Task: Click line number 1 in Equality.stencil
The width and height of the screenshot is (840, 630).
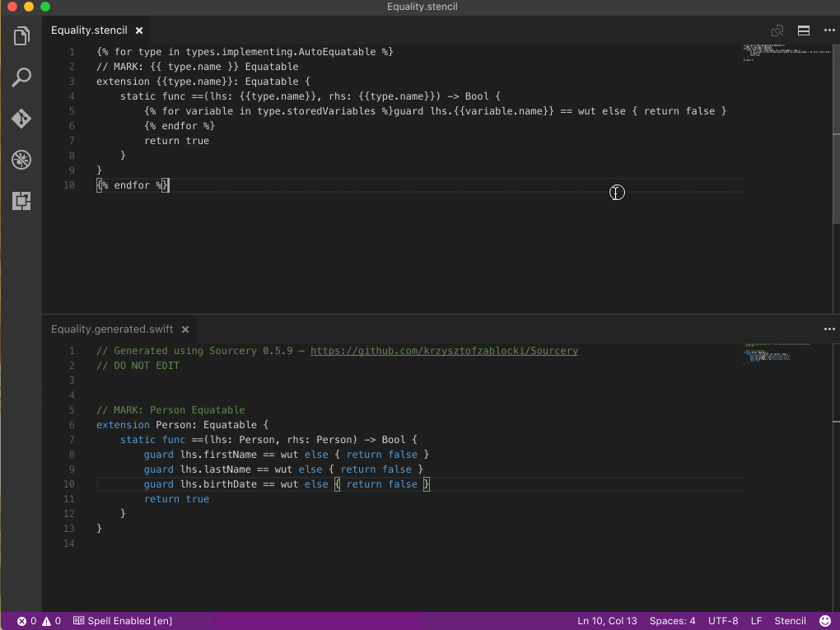Action: click(72, 52)
